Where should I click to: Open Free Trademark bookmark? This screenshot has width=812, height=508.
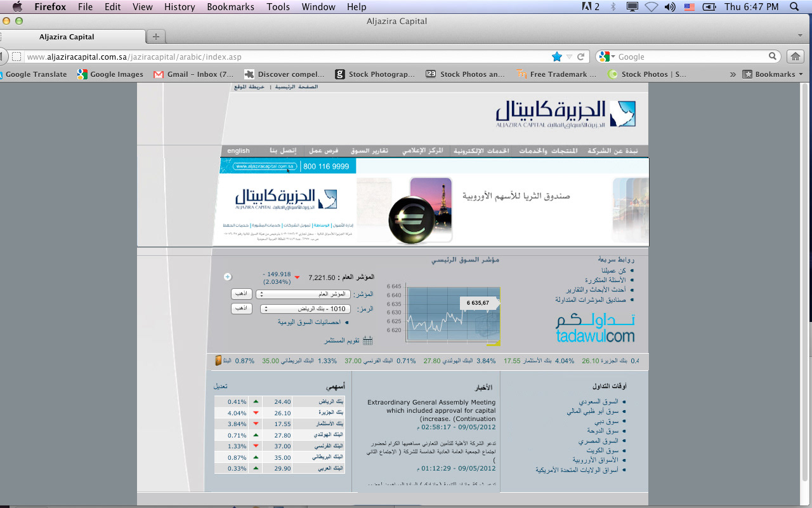click(x=556, y=74)
